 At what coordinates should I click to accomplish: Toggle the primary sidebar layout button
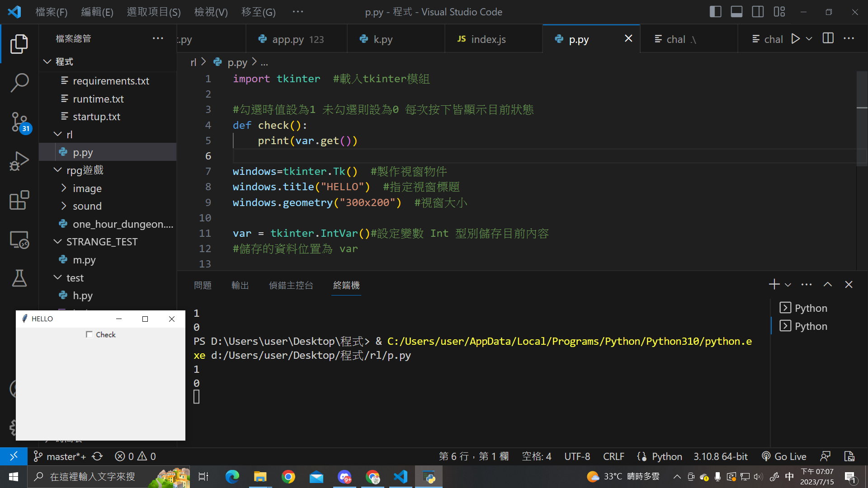pyautogui.click(x=715, y=12)
